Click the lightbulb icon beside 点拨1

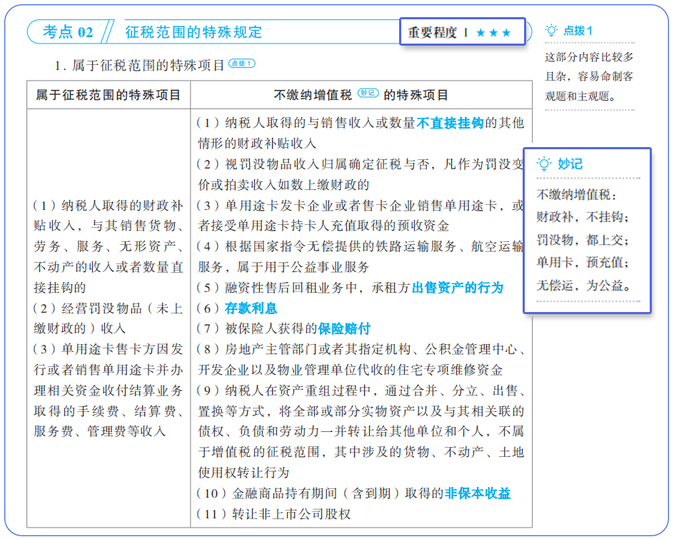tap(551, 31)
